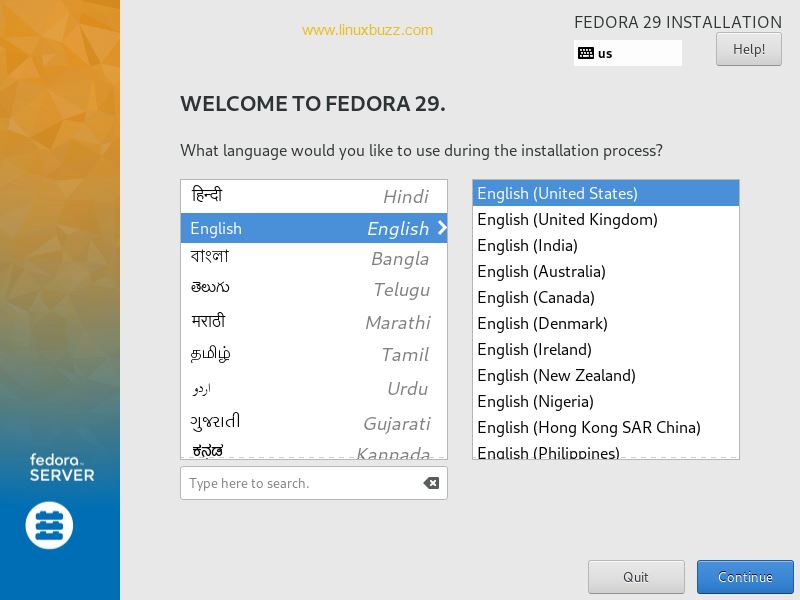Select English (Canada) locale
This screenshot has width=800, height=600.
[x=606, y=297]
